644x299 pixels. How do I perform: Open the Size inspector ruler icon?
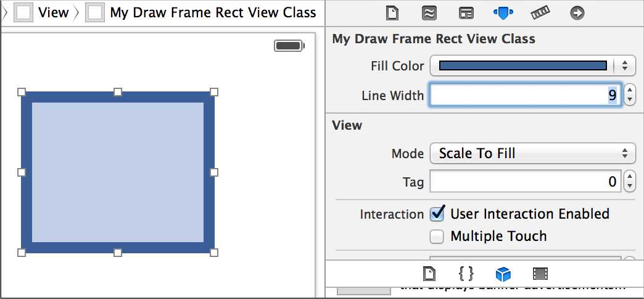click(540, 13)
